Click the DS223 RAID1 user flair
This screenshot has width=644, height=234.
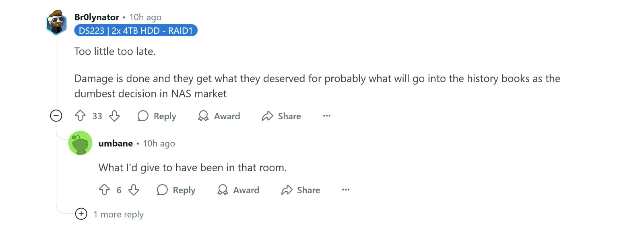coord(136,31)
